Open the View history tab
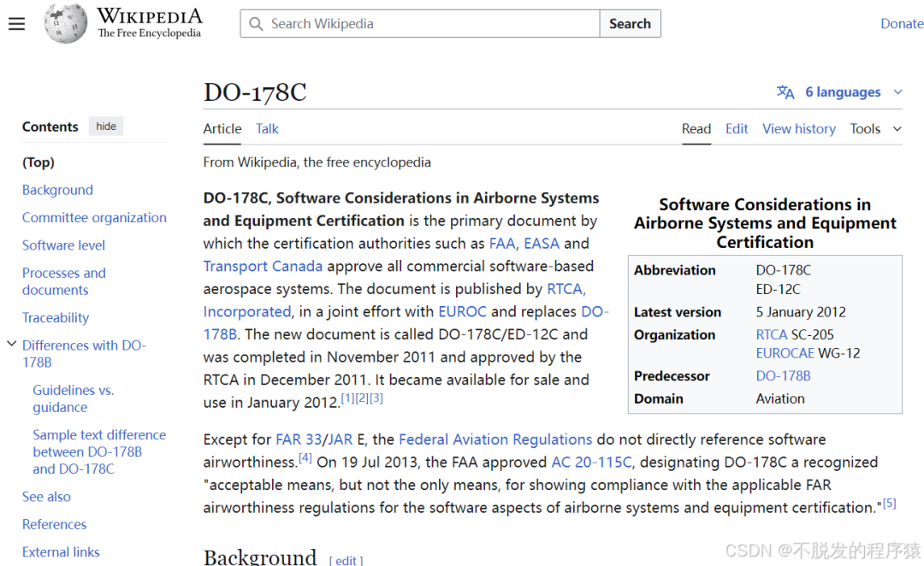 click(799, 128)
